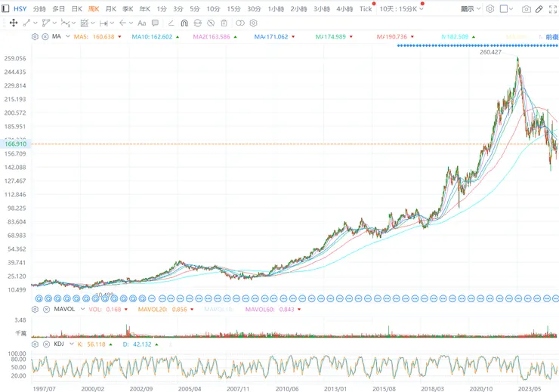Image resolution: width=559 pixels, height=392 pixels.
Task: Open MAVOL indicator settings gear
Action: pos(35,310)
